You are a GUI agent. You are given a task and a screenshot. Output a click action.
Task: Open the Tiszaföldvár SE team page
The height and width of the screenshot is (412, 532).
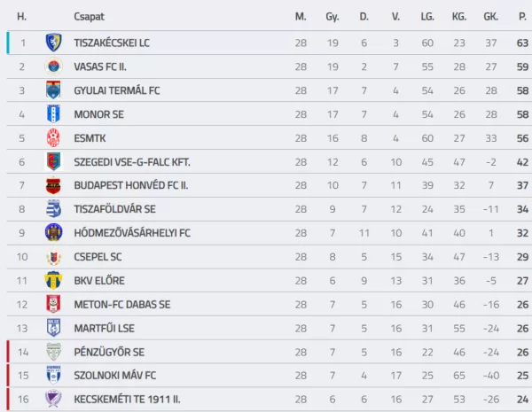pos(114,209)
